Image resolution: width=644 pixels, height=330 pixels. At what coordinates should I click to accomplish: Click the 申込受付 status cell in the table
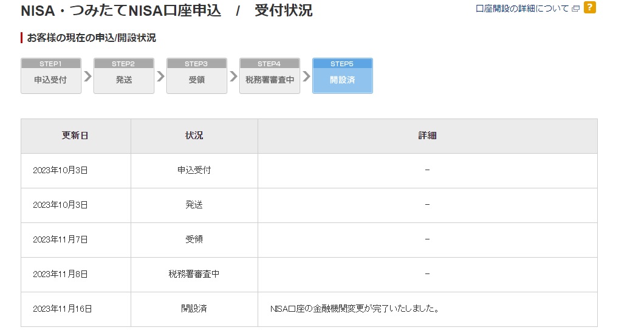tap(194, 171)
